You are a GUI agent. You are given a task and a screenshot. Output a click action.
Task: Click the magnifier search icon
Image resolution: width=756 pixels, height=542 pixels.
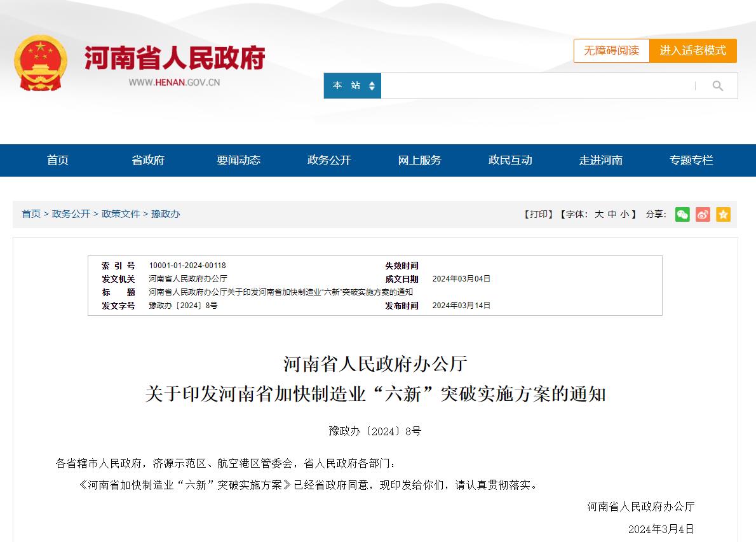717,86
